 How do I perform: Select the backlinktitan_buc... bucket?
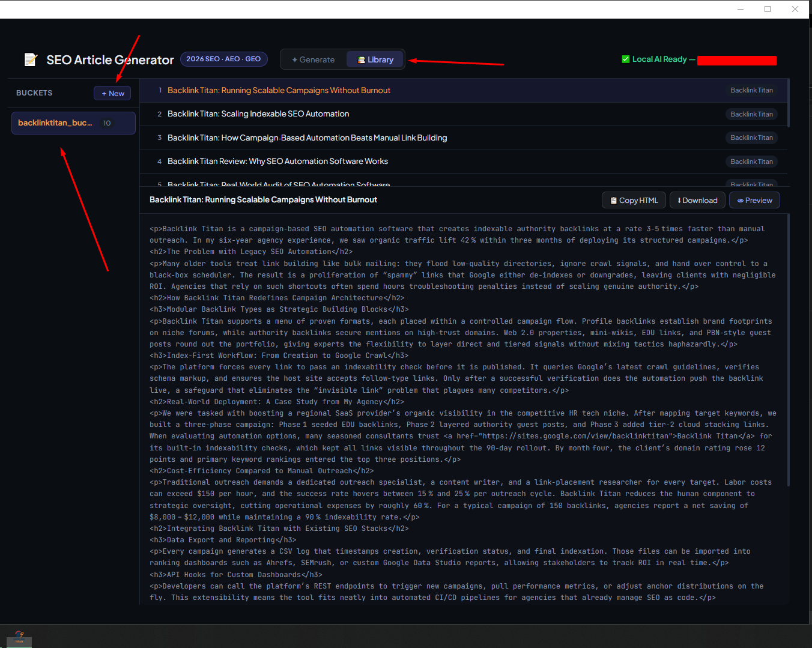point(73,123)
